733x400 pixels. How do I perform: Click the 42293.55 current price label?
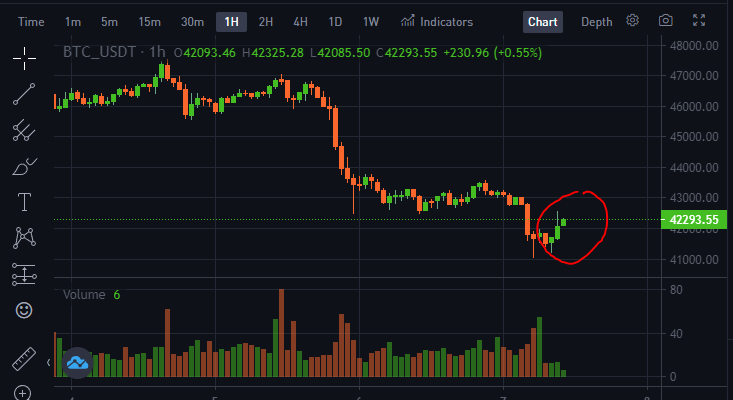[694, 220]
